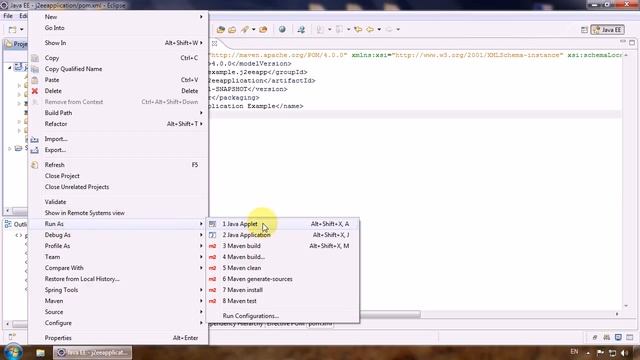640x360 pixels.
Task: Run Maven build with shortcut entry
Action: click(x=283, y=246)
